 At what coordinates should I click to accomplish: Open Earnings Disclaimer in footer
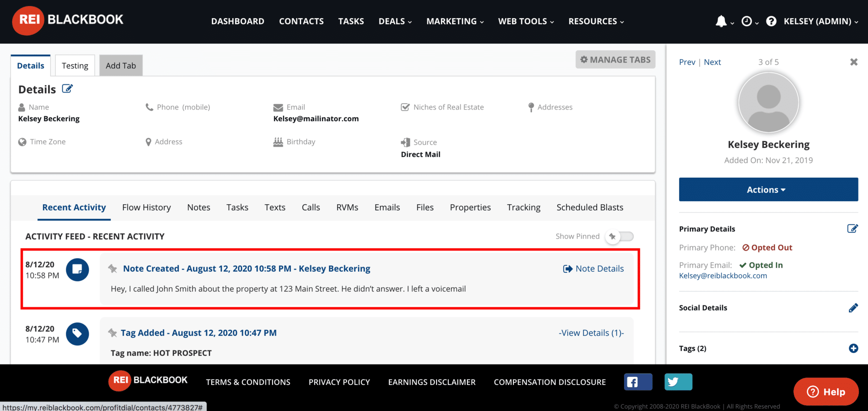(x=432, y=382)
